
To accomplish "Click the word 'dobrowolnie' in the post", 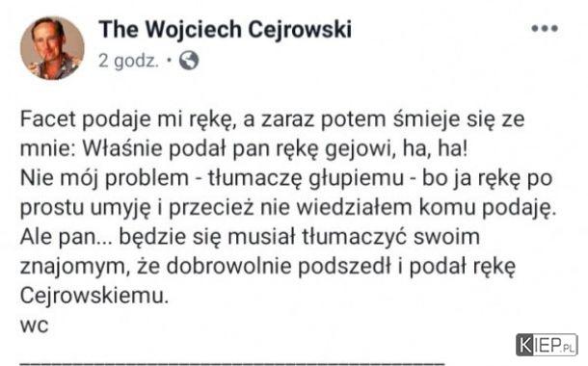I will 228,267.
